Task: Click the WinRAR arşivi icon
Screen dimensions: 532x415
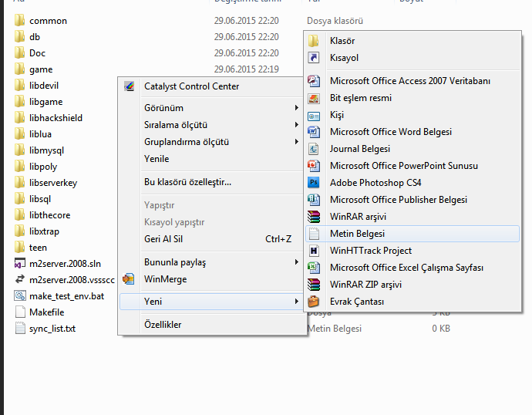Action: point(314,217)
